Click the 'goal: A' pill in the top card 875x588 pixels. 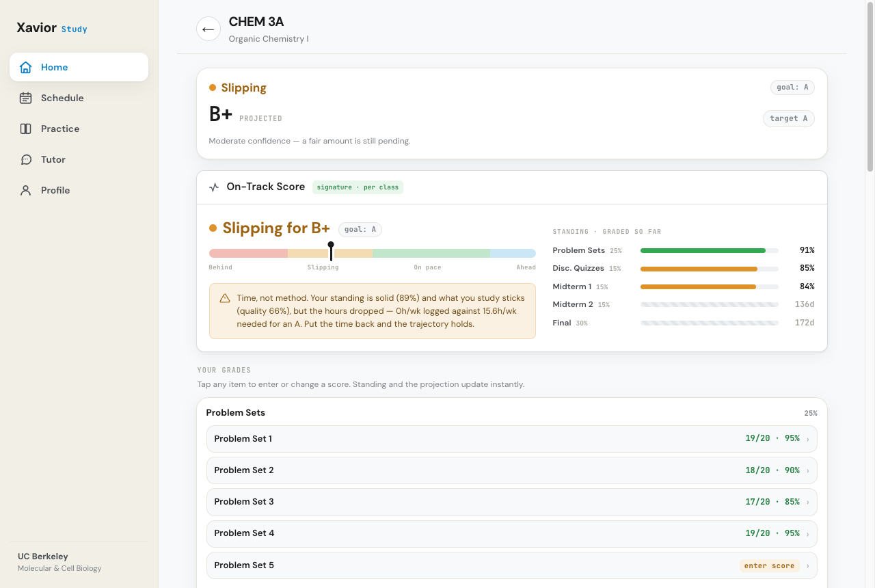click(792, 87)
